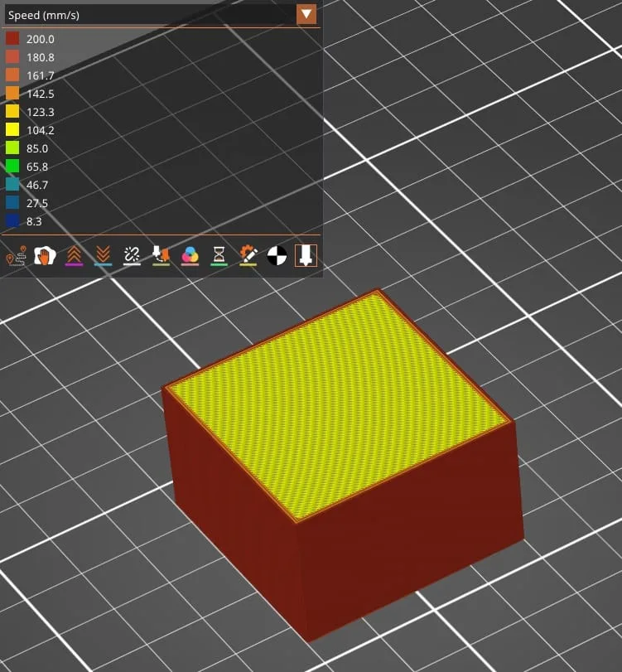Select the green 65.8 legend swatch
The width and height of the screenshot is (622, 672).
pos(12,167)
